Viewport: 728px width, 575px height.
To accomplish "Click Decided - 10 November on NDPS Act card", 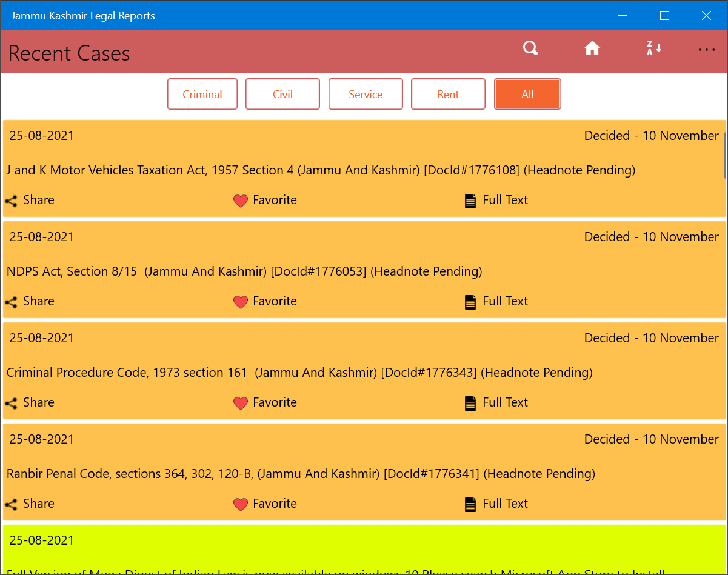I will 652,237.
